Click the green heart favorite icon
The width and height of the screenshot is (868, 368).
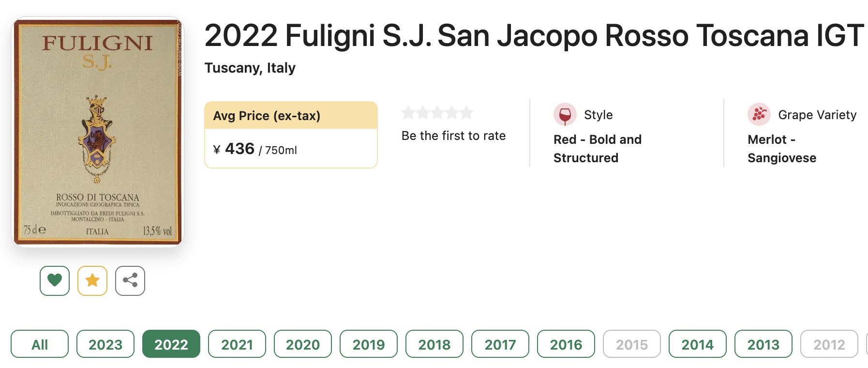click(x=55, y=280)
